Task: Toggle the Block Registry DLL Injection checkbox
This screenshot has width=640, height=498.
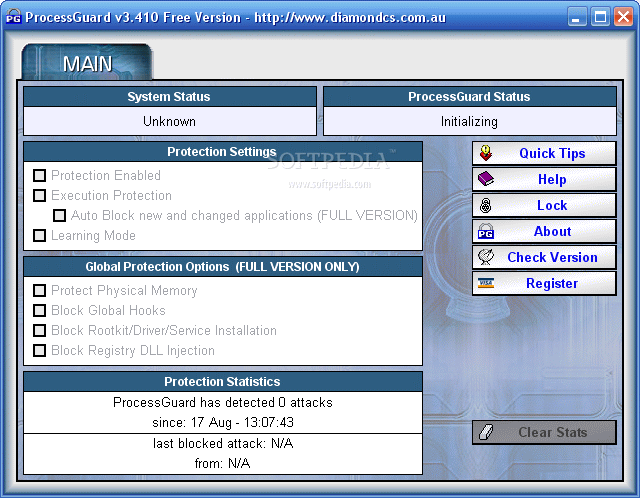Action: pyautogui.click(x=40, y=351)
